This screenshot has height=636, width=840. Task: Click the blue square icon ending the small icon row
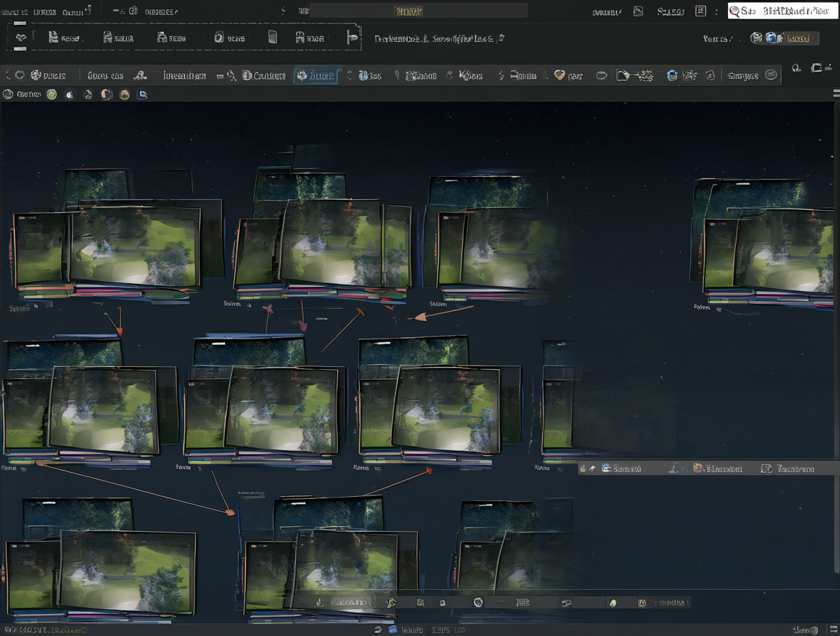click(x=143, y=94)
